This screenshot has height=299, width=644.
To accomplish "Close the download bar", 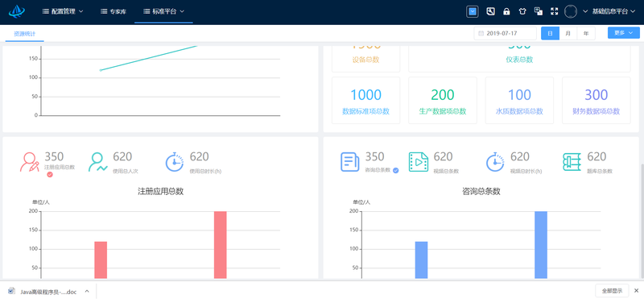I will click(636, 290).
